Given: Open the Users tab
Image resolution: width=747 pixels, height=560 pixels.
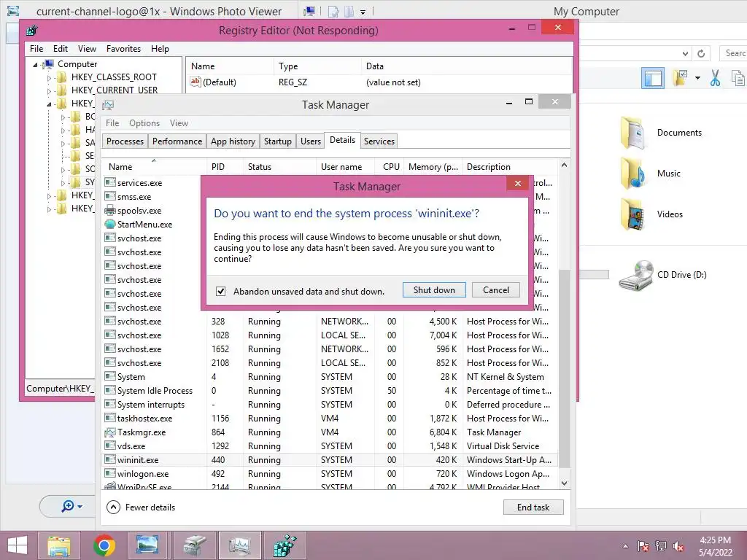Looking at the screenshot, I should [311, 141].
